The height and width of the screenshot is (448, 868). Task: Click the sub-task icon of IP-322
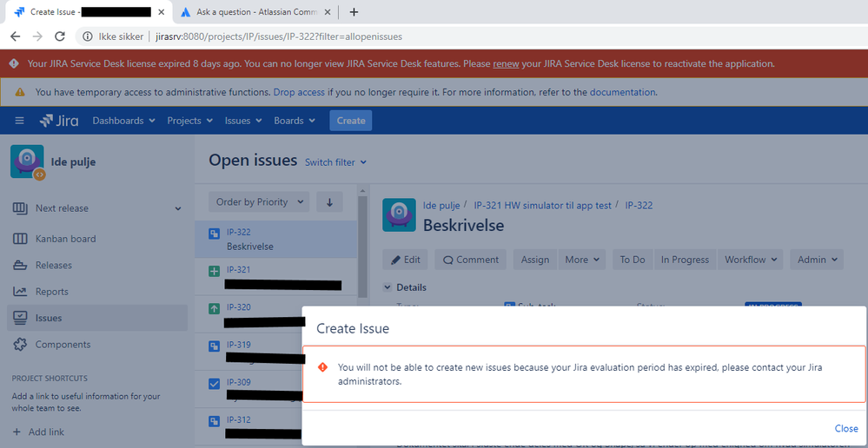[x=214, y=234]
